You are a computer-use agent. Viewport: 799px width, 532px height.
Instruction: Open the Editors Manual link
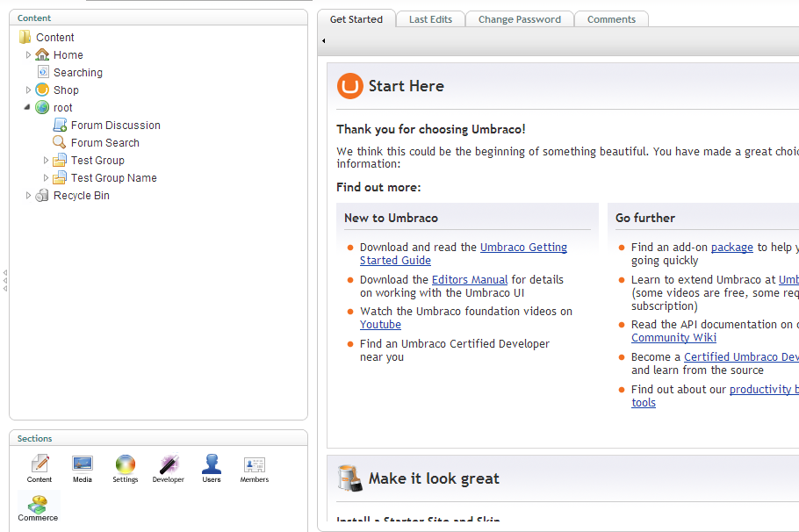[x=470, y=280]
